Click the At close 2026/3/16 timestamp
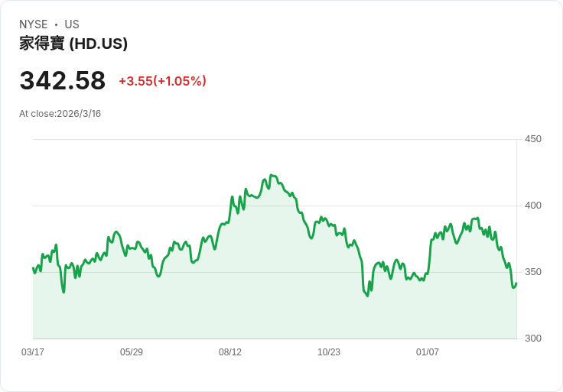The width and height of the screenshot is (563, 392). point(60,114)
